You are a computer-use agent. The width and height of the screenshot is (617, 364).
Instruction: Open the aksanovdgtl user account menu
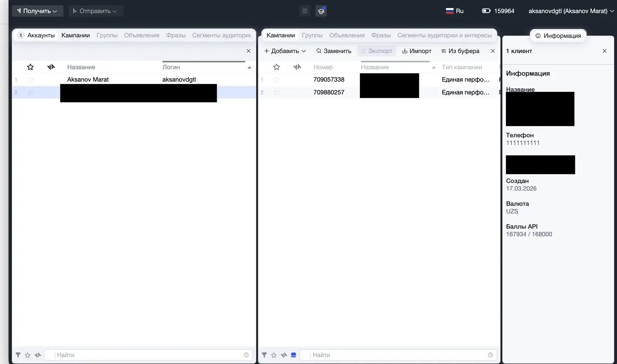571,11
